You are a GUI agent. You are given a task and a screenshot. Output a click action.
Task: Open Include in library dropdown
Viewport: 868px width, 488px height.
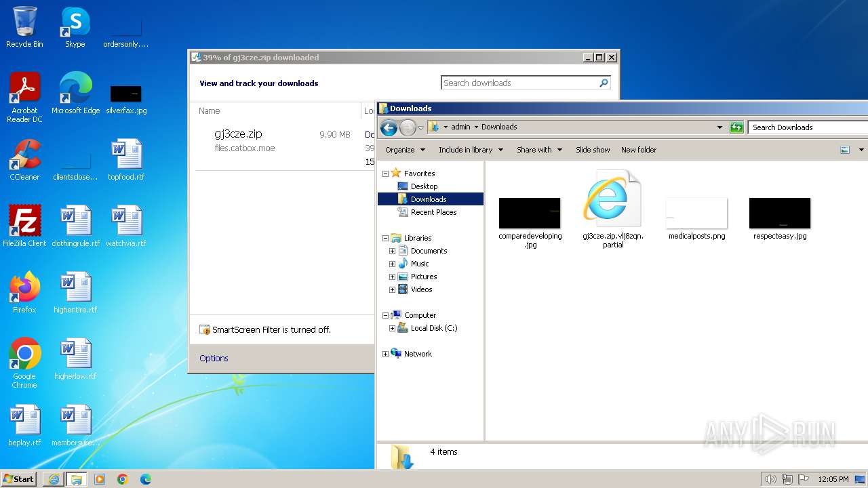tap(471, 150)
